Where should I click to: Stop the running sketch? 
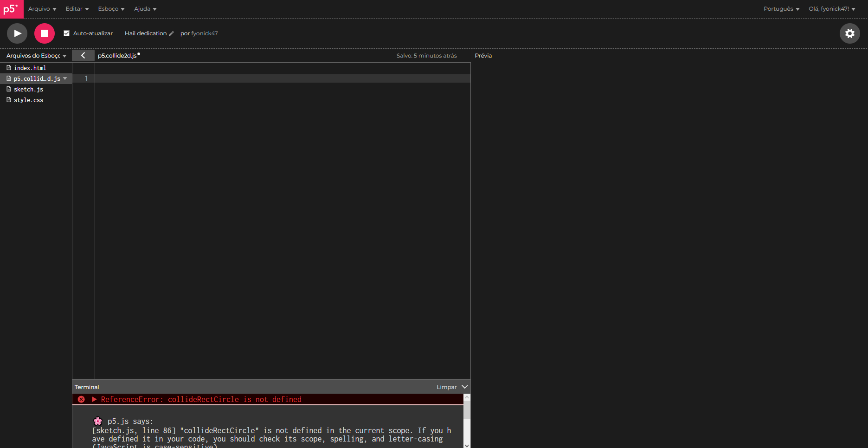(x=45, y=33)
